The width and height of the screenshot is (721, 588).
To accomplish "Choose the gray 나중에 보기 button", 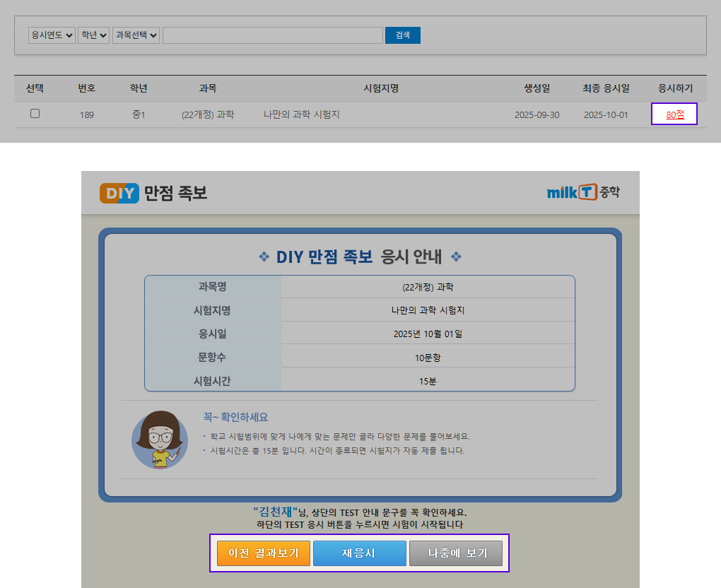I will coord(456,553).
